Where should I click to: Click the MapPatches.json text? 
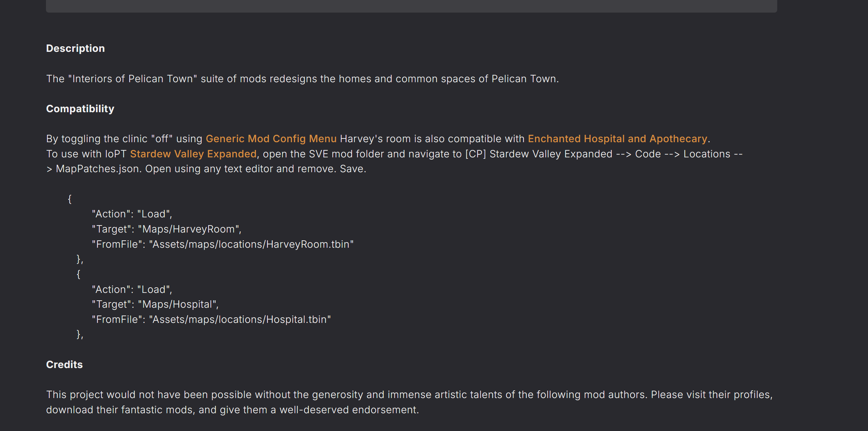point(98,169)
